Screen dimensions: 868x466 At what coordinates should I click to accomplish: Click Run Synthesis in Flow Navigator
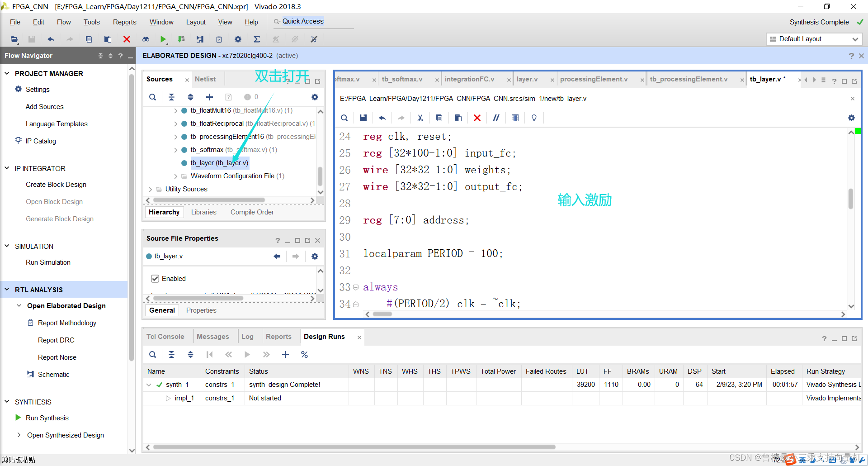47,418
